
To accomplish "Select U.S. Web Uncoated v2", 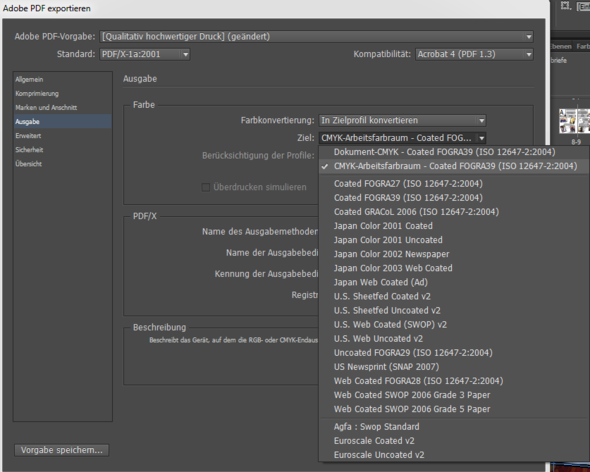I will [454, 339].
